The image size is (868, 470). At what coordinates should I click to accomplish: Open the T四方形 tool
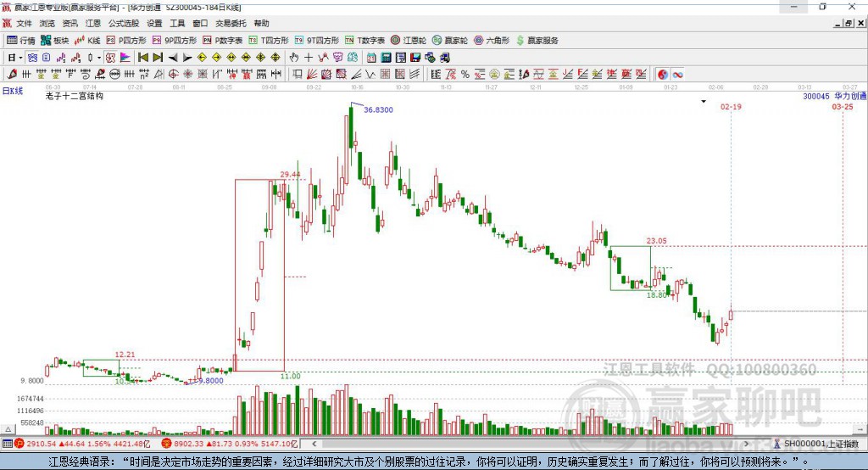(269, 41)
